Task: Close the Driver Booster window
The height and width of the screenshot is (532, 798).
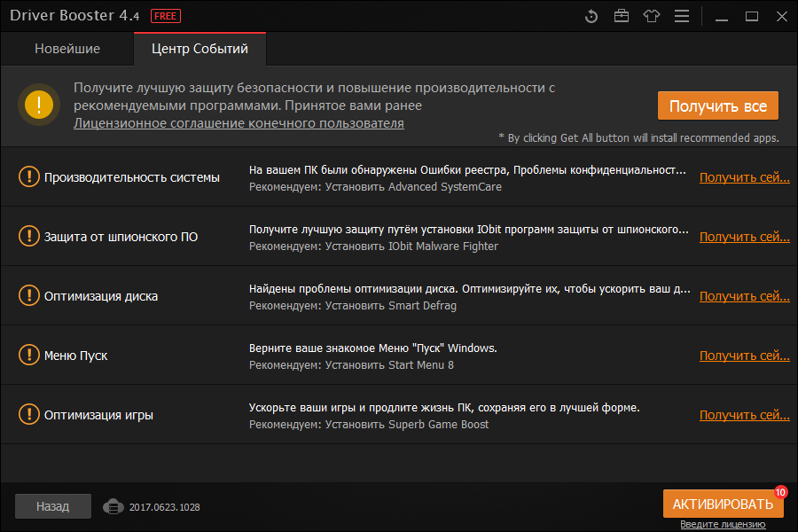Action: click(x=782, y=17)
